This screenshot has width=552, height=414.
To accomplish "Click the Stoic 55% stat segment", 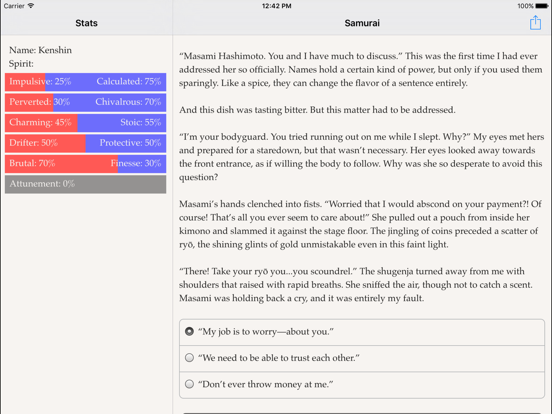I will [x=122, y=123].
